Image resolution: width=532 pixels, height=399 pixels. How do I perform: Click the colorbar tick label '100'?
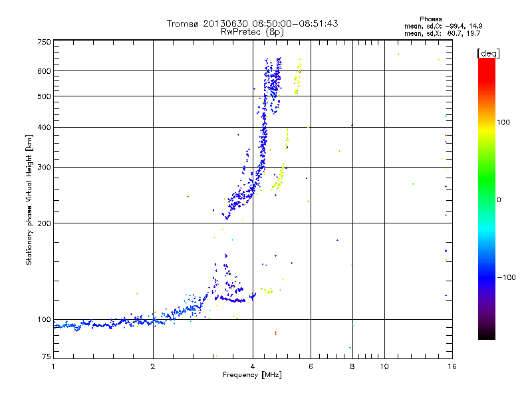503,122
